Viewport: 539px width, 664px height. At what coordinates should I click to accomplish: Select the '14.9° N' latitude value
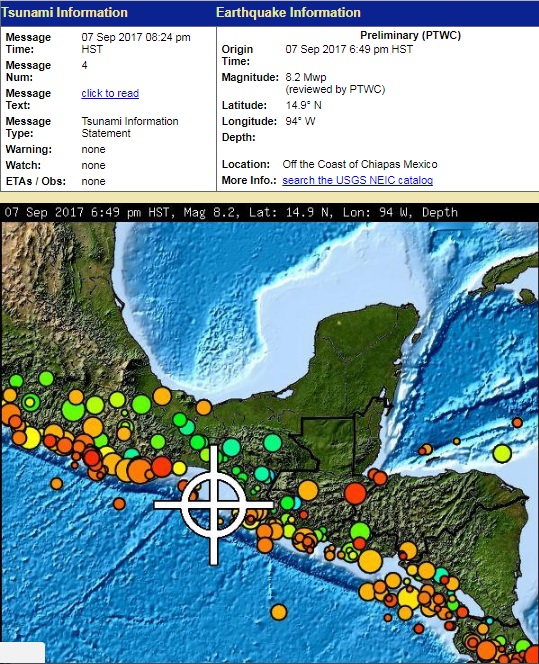(x=304, y=105)
